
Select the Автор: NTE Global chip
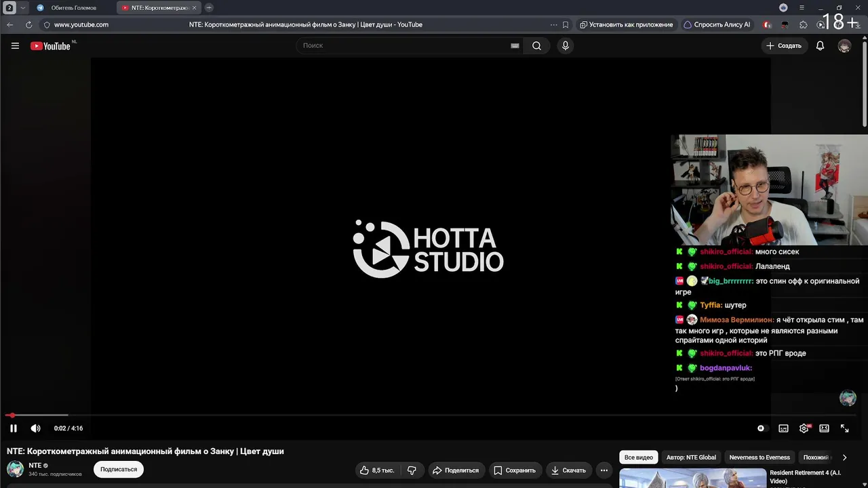(691, 457)
